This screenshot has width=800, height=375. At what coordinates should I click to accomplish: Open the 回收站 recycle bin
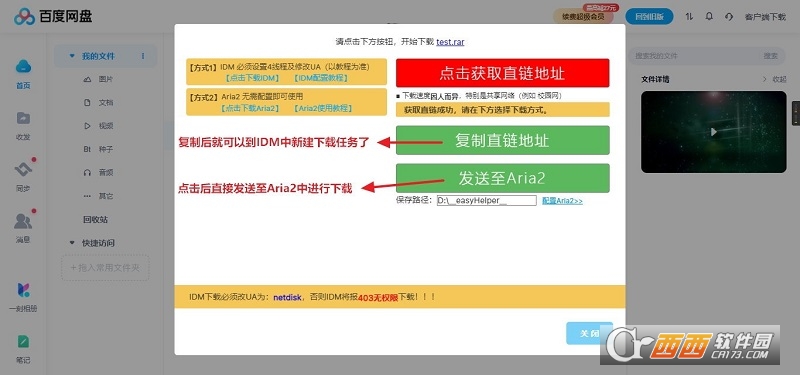click(95, 220)
